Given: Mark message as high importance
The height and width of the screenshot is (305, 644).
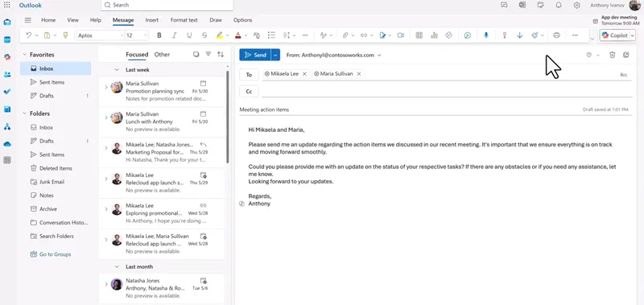Looking at the screenshot, I should pos(505,35).
